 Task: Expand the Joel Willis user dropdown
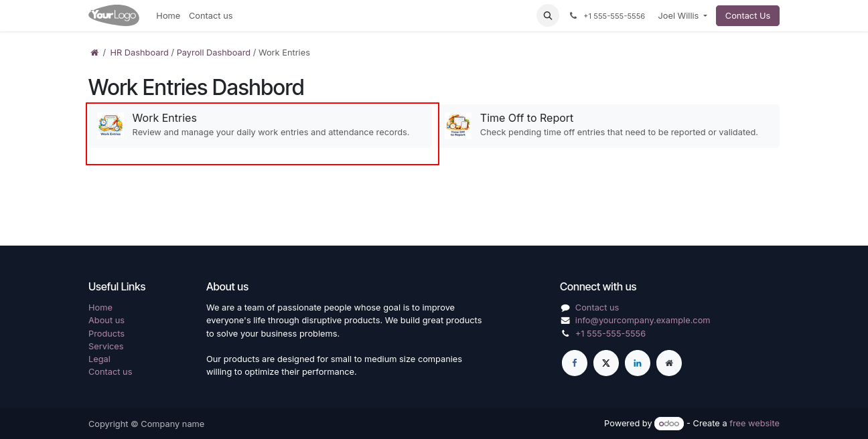(x=682, y=15)
